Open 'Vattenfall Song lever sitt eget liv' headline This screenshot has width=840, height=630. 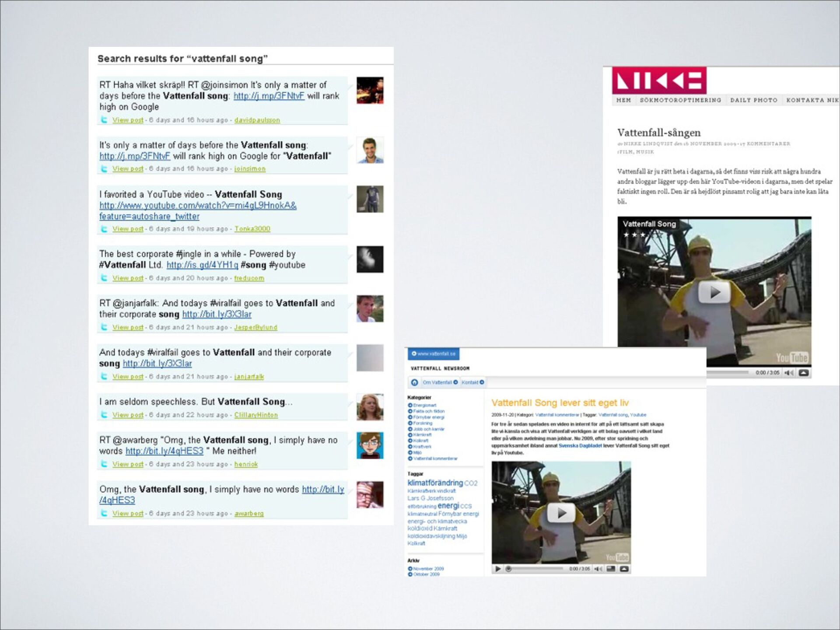[560, 403]
